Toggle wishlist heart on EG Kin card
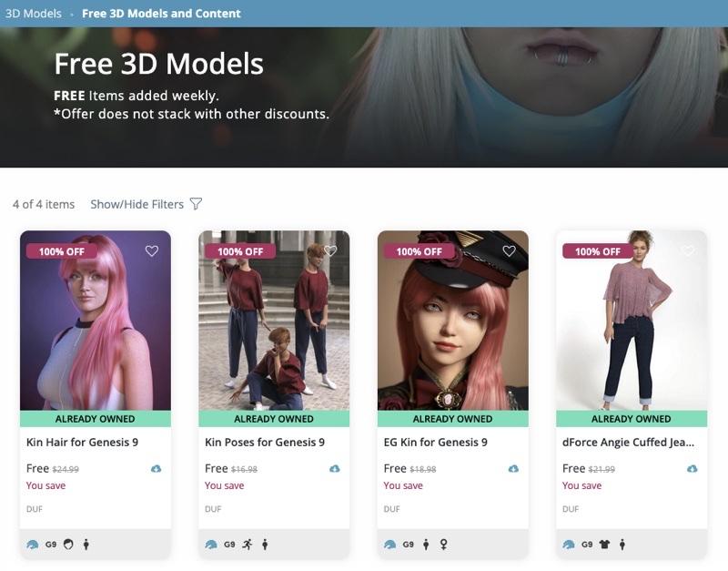Screen dimensions: 728x571 510,250
